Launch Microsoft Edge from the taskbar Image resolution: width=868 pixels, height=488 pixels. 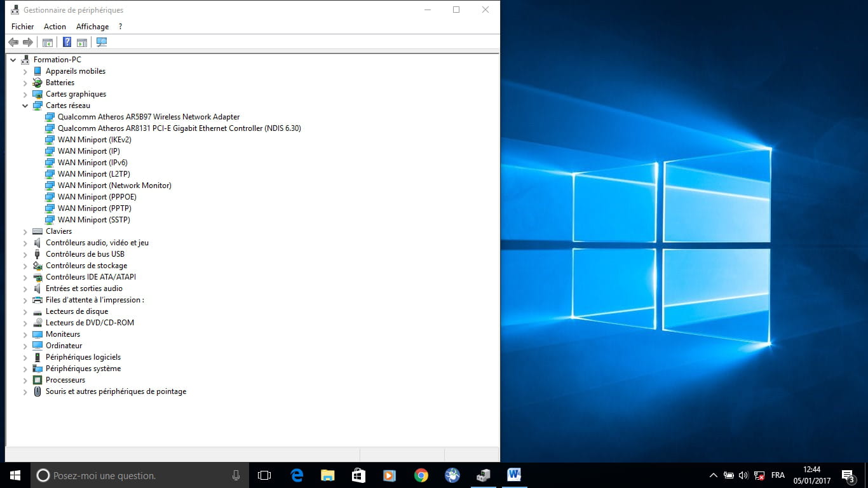coord(297,475)
